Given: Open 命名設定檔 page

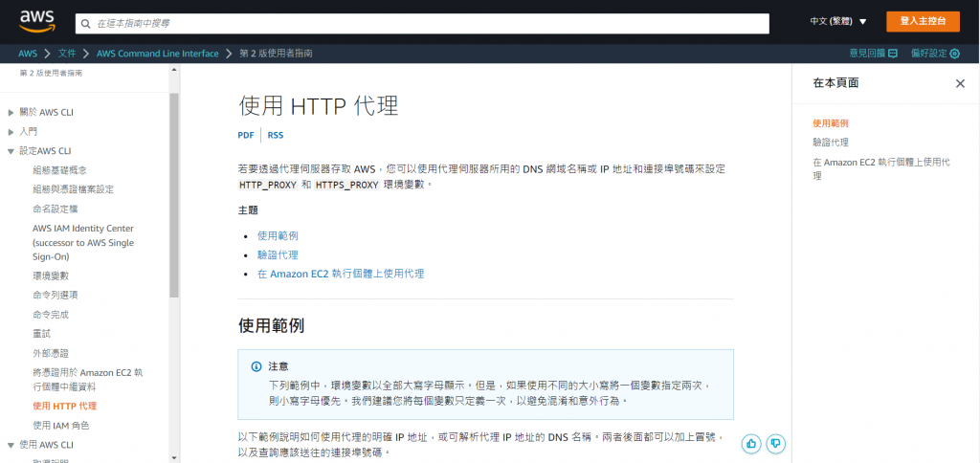Looking at the screenshot, I should pyautogui.click(x=55, y=209).
